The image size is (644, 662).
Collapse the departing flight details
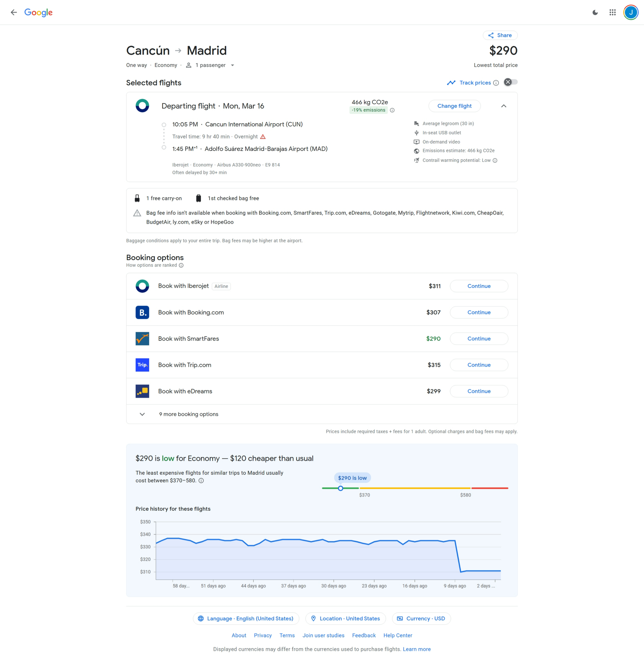click(x=503, y=106)
